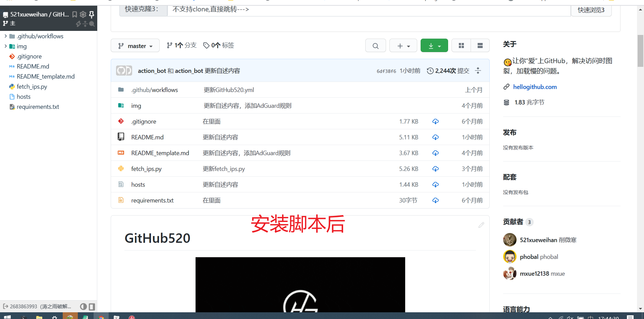Click the 发布 releases heading

(509, 133)
